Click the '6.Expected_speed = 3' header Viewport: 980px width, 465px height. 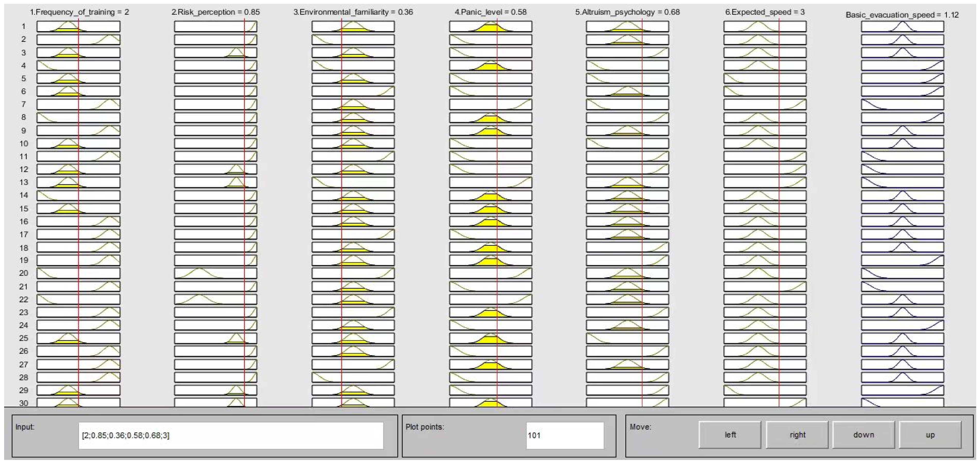click(765, 12)
